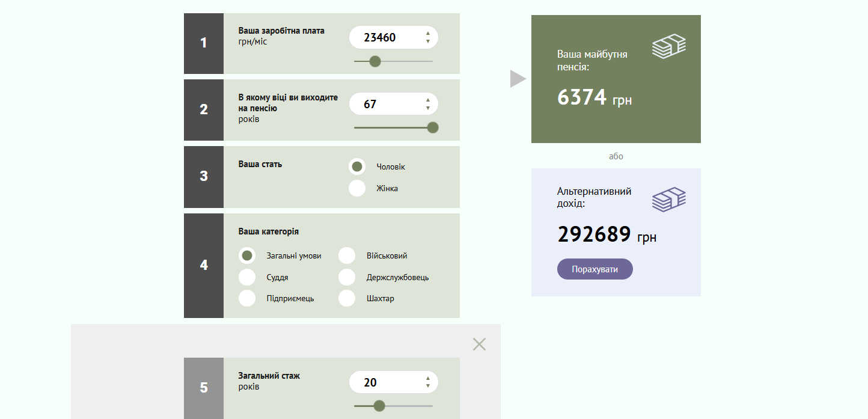
Task: Click the work experience field showing 20
Action: click(385, 382)
